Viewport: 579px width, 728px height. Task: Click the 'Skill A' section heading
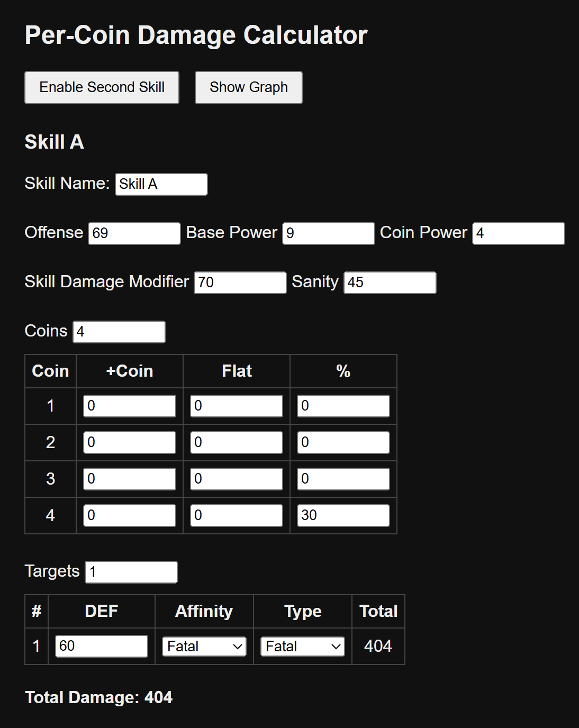(x=55, y=142)
